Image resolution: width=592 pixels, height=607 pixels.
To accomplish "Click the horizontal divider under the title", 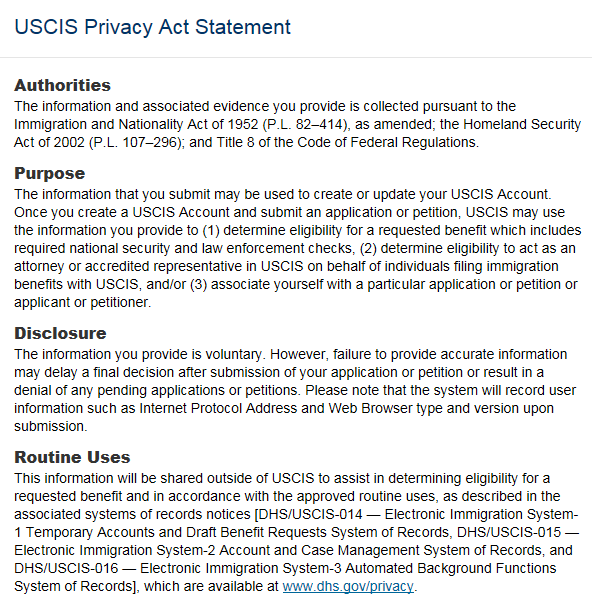I will (296, 58).
